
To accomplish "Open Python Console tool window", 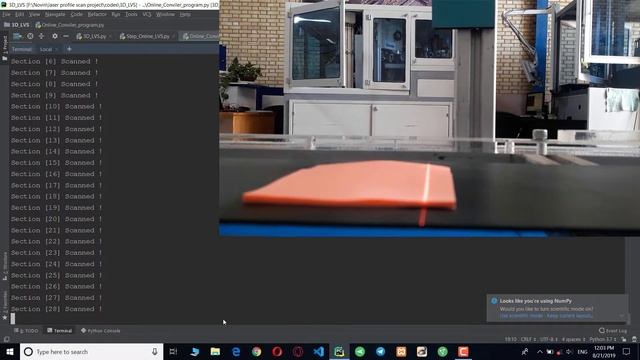I will (101, 331).
